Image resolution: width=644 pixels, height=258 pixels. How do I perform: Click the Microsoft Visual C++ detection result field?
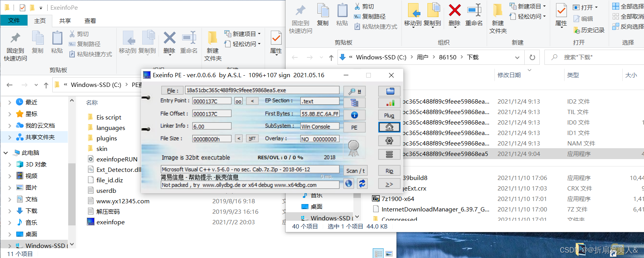pos(250,170)
